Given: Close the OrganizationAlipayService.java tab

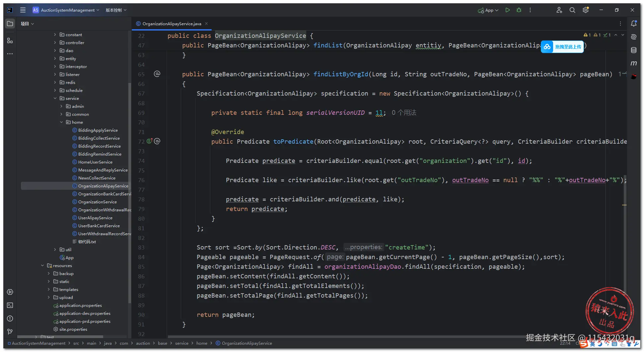Looking at the screenshot, I should click(206, 24).
